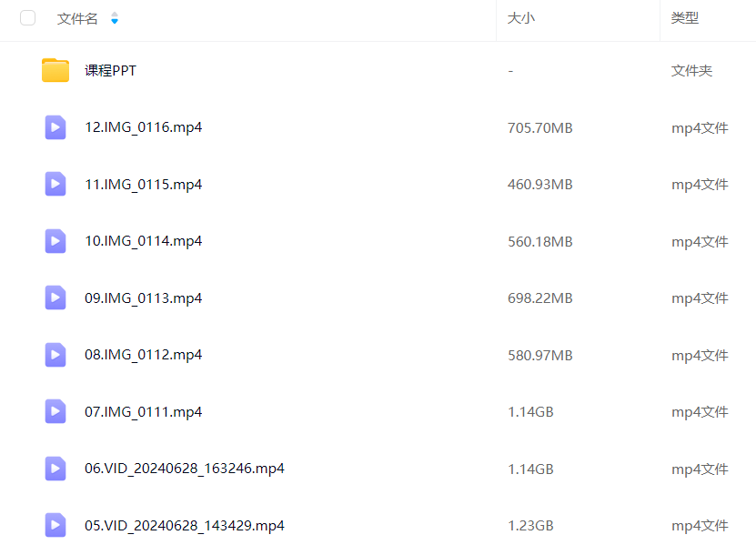The height and width of the screenshot is (555, 756).
Task: Select the 698.22MB size cell
Action: point(540,298)
